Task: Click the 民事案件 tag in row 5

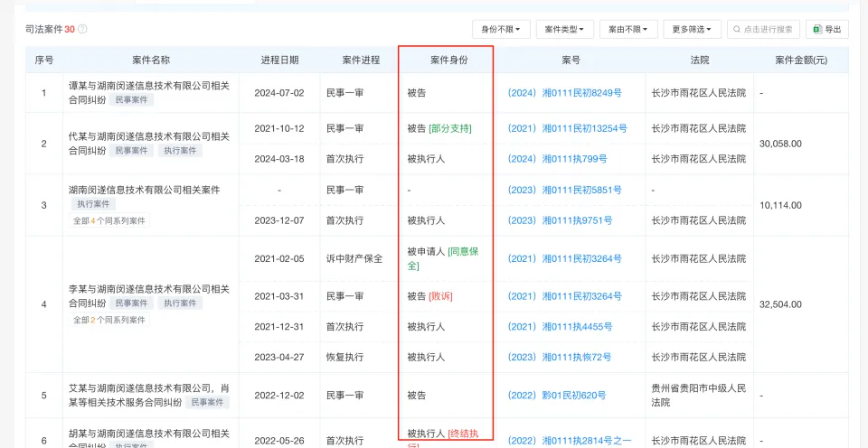Action: pyautogui.click(x=207, y=402)
